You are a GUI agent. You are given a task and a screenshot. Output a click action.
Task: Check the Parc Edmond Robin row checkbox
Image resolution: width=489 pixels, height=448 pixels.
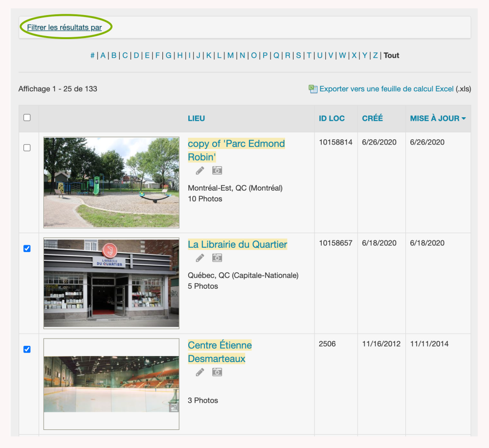point(27,148)
